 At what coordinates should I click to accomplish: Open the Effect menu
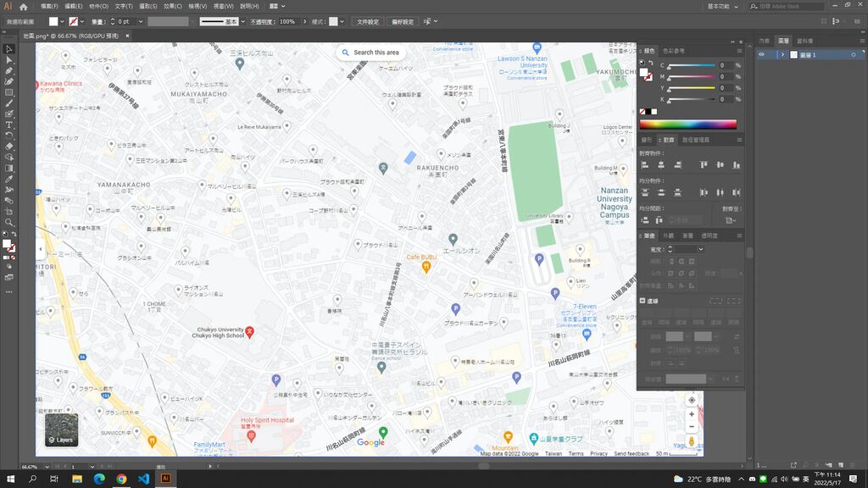[173, 7]
